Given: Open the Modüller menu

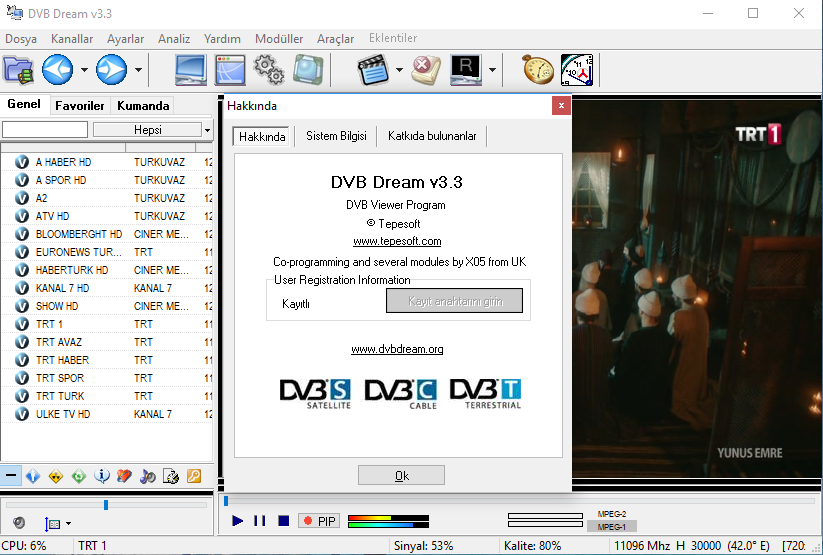Looking at the screenshot, I should coord(279,39).
